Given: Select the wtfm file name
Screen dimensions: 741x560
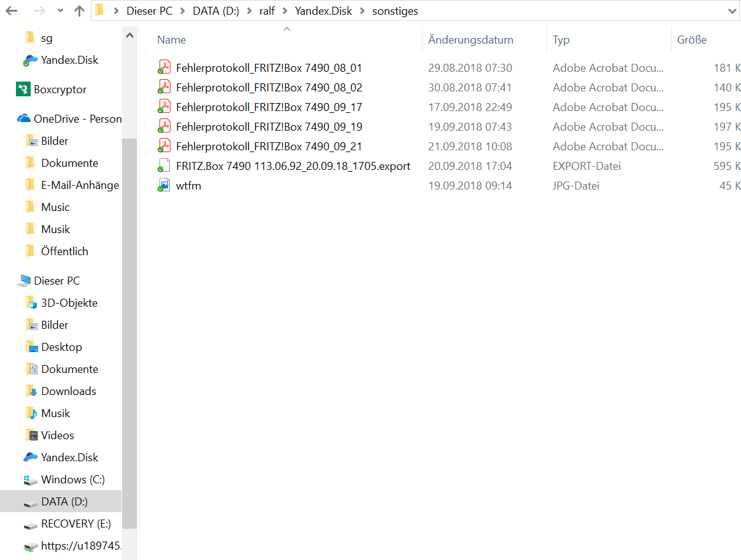Looking at the screenshot, I should click(188, 186).
